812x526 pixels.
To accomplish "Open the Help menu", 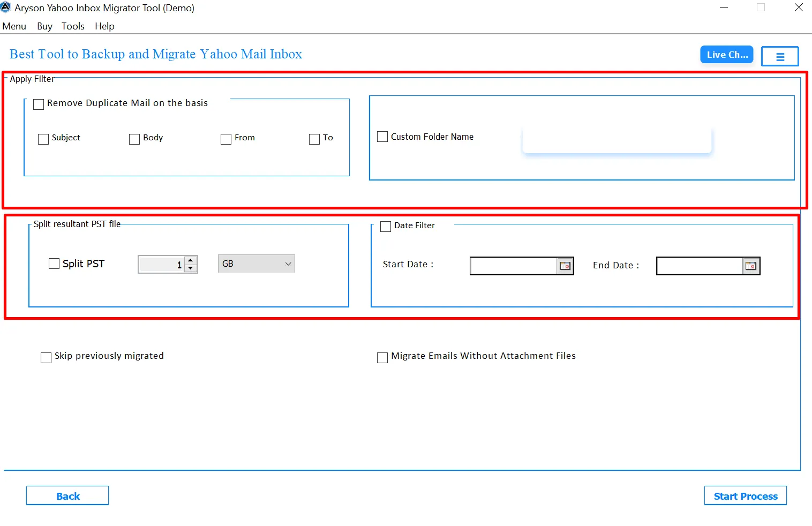I will pos(104,26).
